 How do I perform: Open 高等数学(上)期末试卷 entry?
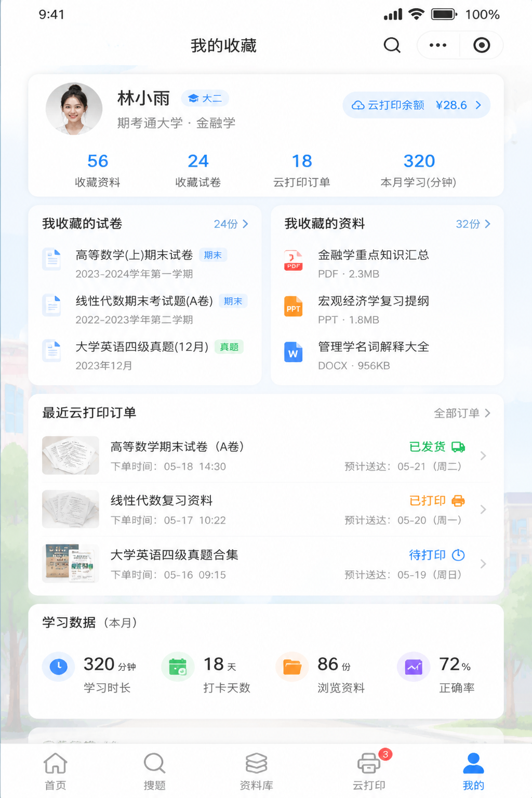pos(145,264)
